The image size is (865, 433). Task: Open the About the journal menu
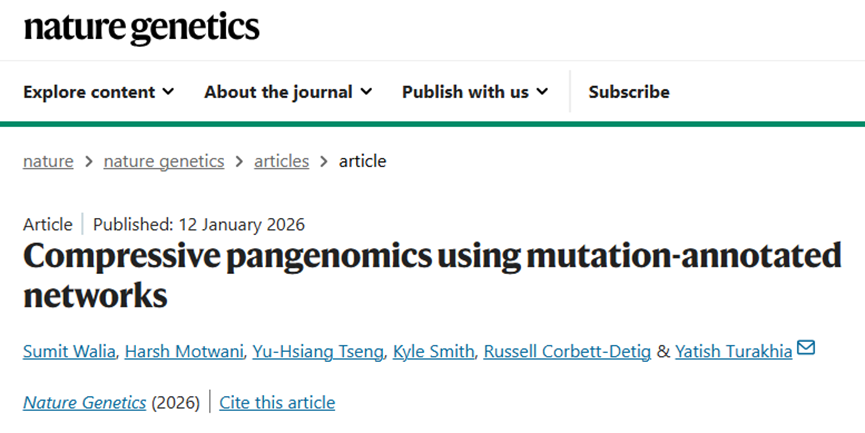(288, 92)
